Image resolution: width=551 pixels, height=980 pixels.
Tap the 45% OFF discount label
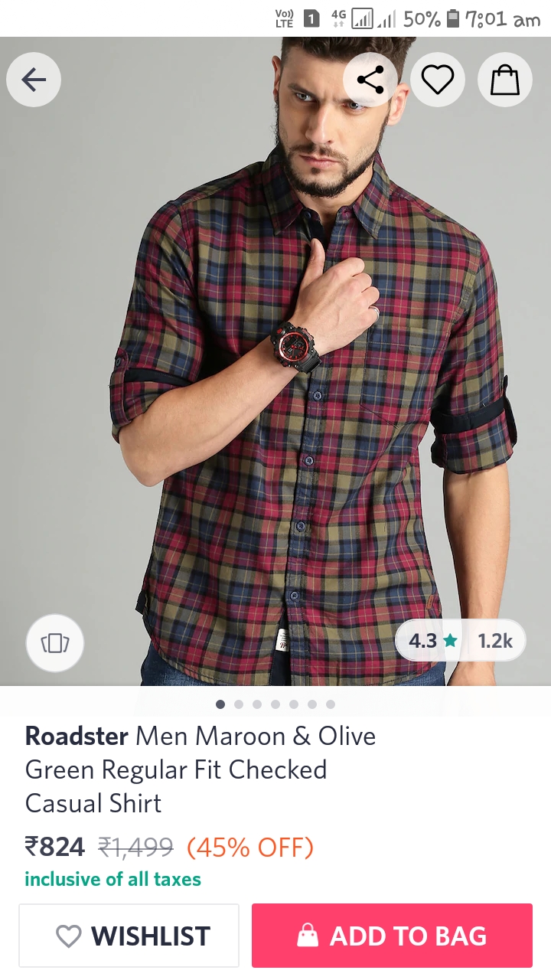(x=250, y=848)
